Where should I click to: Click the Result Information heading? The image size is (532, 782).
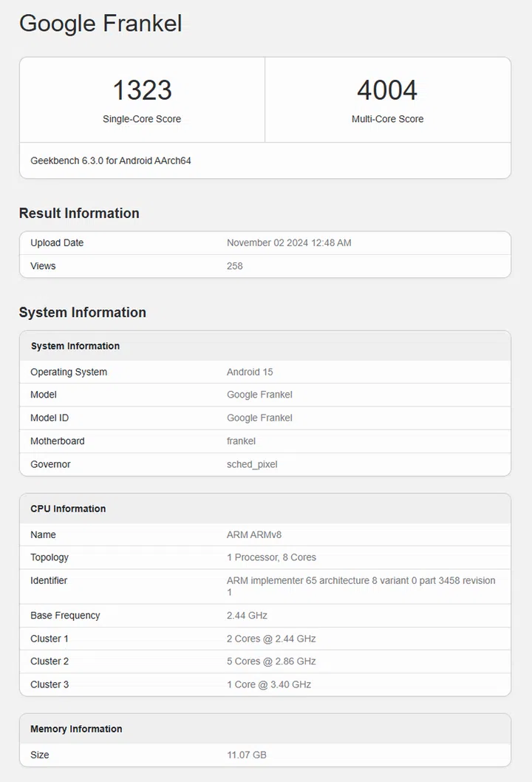(x=79, y=213)
